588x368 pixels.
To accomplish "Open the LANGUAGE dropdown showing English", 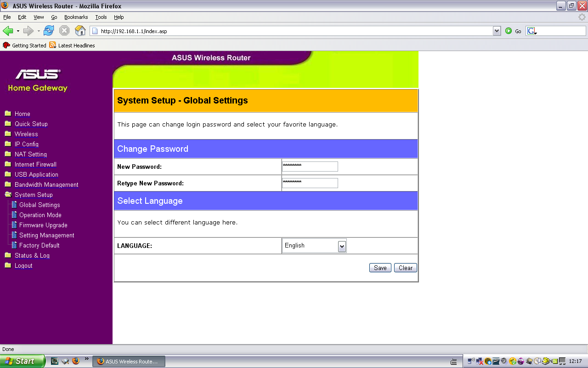I will (x=314, y=246).
